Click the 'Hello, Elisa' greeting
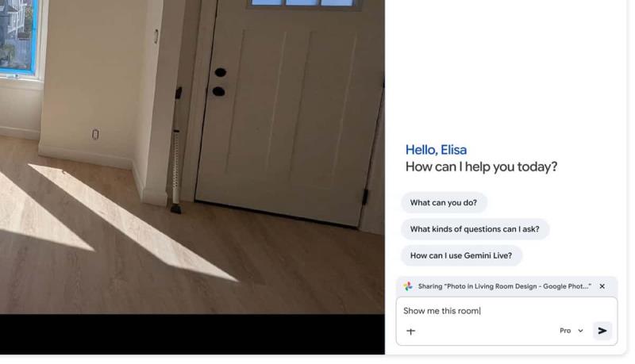 (x=436, y=150)
